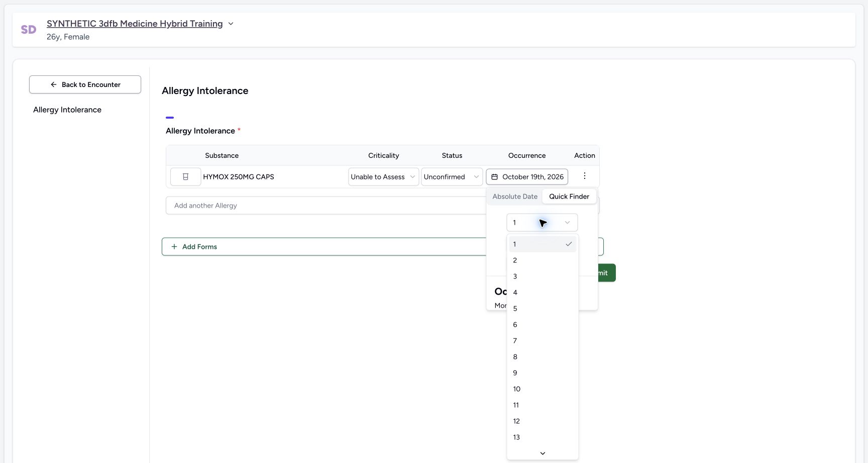This screenshot has height=463, width=868.
Task: Select option 2 in the number list
Action: coord(542,260)
